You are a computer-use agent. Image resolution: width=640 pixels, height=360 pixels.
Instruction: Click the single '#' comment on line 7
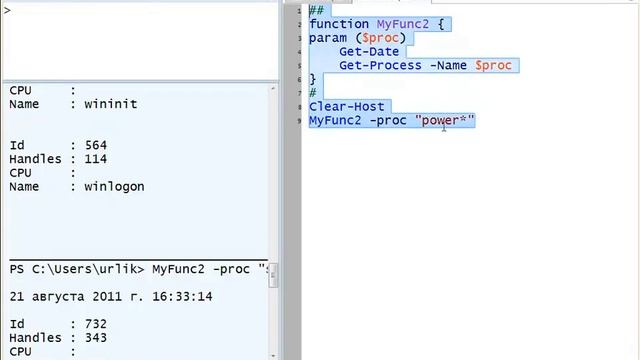point(313,93)
